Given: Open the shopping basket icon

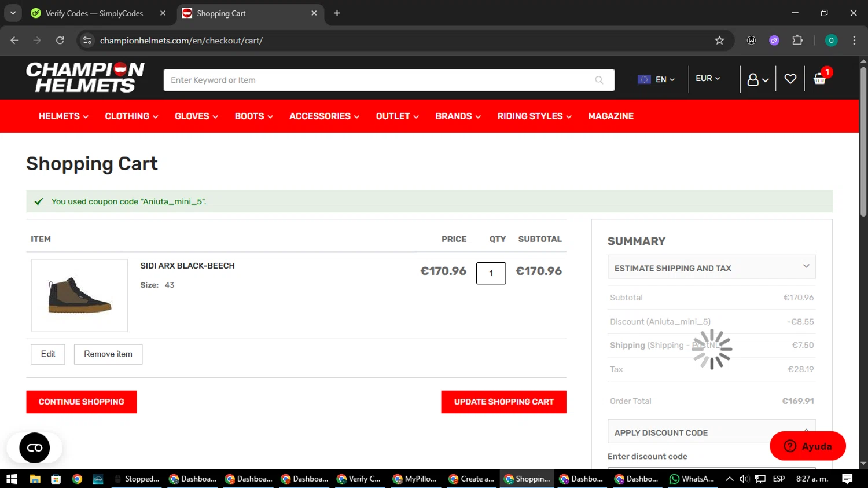Looking at the screenshot, I should [820, 78].
